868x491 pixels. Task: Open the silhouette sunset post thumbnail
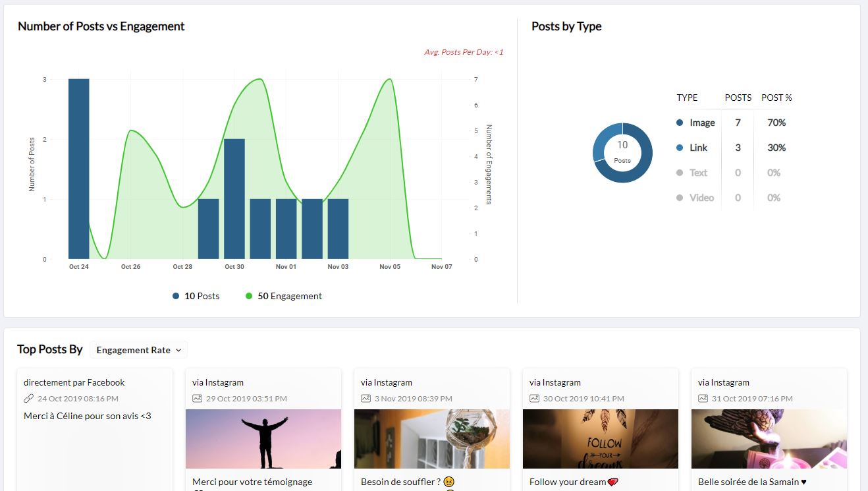(x=263, y=439)
